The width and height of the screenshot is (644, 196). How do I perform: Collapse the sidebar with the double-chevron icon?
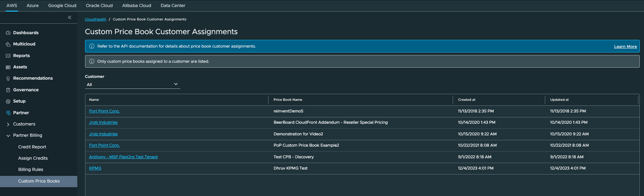[x=70, y=17]
